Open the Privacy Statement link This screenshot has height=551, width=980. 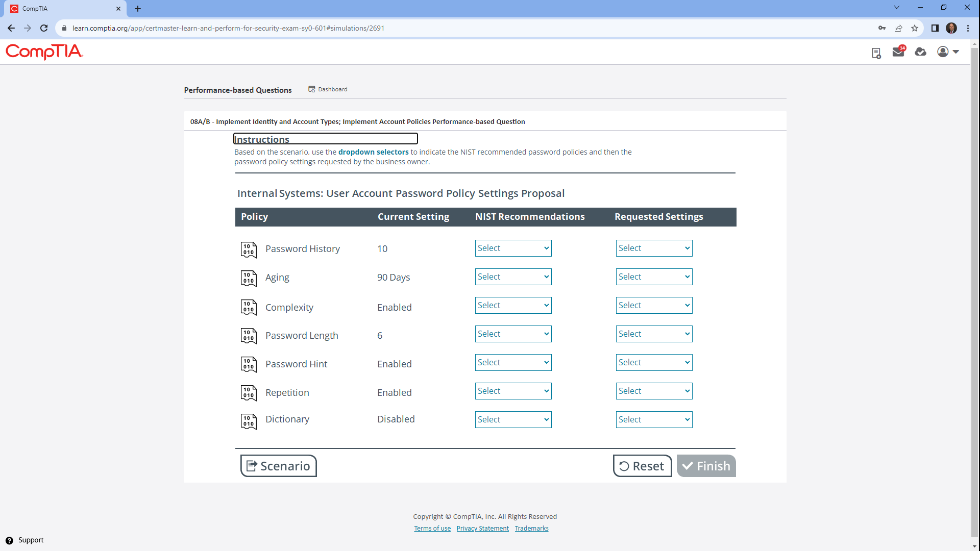[x=482, y=529]
